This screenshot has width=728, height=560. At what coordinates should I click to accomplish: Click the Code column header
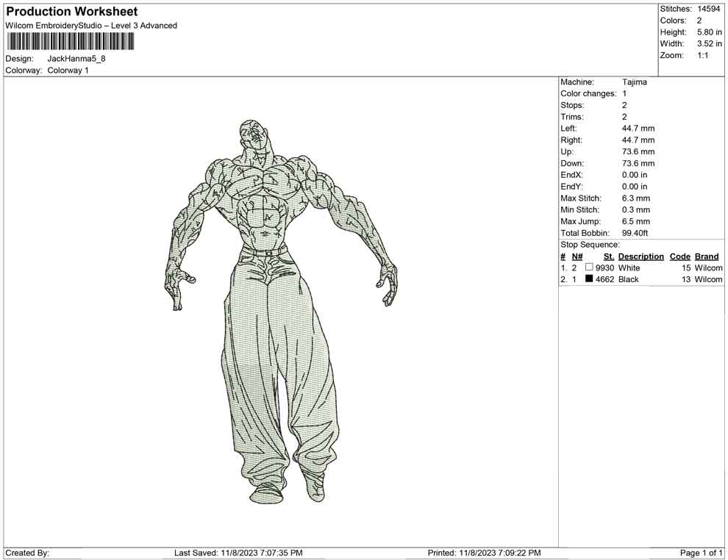pos(680,256)
